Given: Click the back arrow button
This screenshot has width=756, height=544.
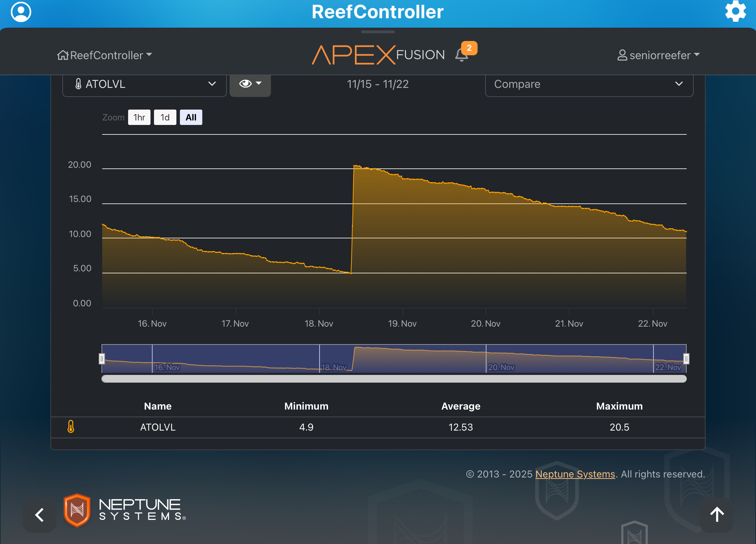Looking at the screenshot, I should point(40,515).
